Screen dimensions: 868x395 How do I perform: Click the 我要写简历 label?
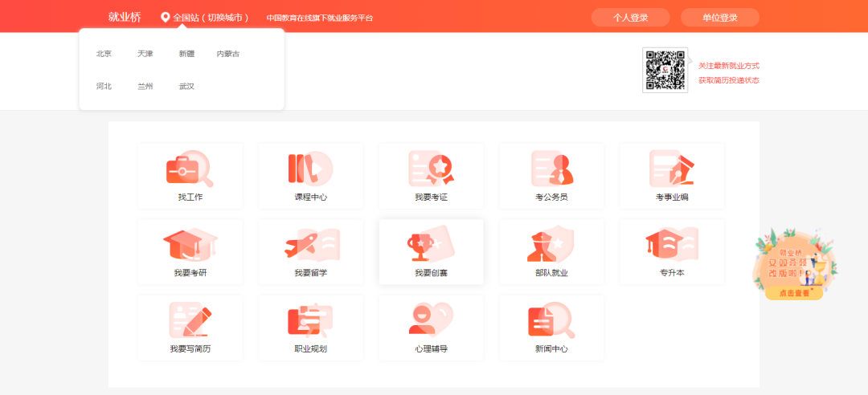tap(190, 349)
